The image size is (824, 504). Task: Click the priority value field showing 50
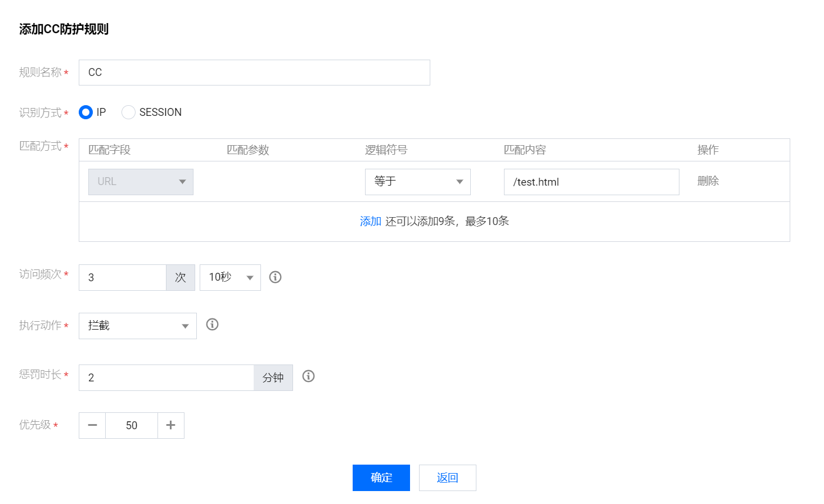coord(132,425)
